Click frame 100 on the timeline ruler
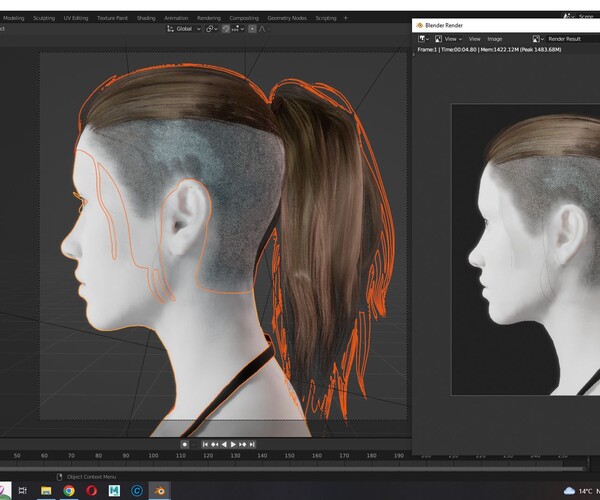 [x=153, y=456]
